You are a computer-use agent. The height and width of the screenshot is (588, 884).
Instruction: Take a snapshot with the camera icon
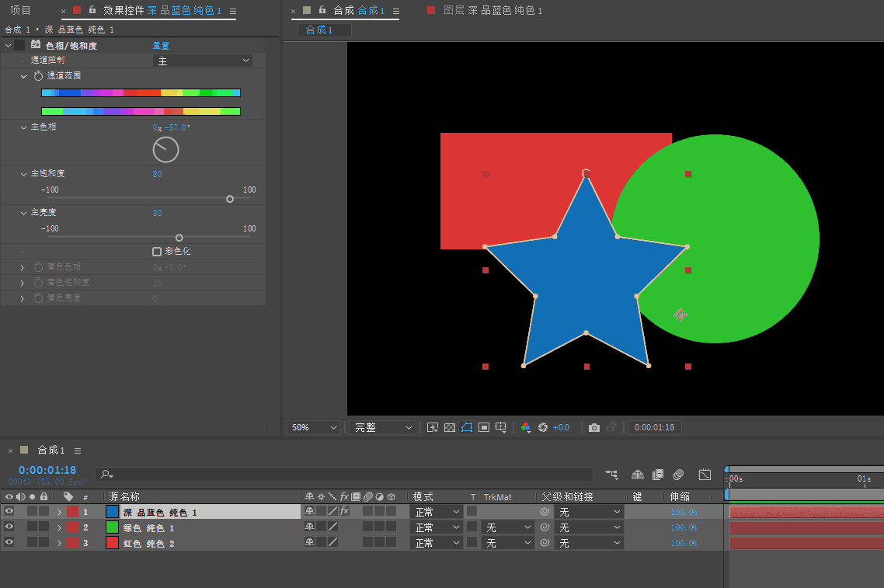(x=594, y=427)
